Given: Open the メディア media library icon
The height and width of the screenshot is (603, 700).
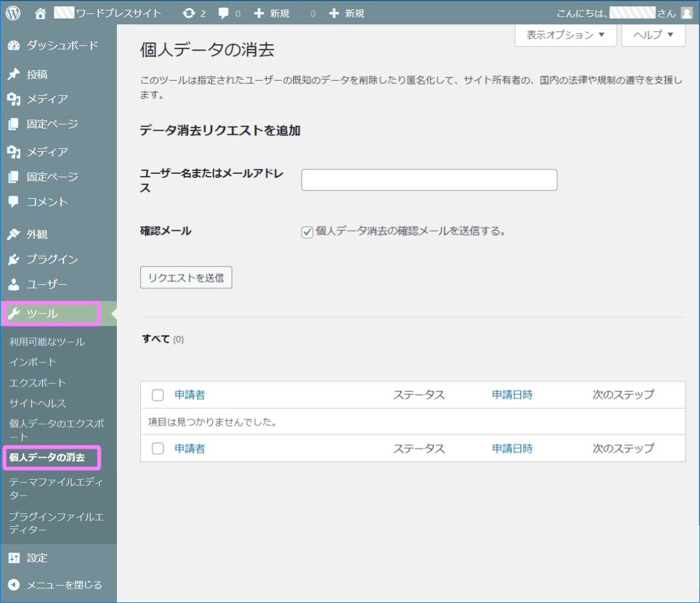Looking at the screenshot, I should point(13,99).
